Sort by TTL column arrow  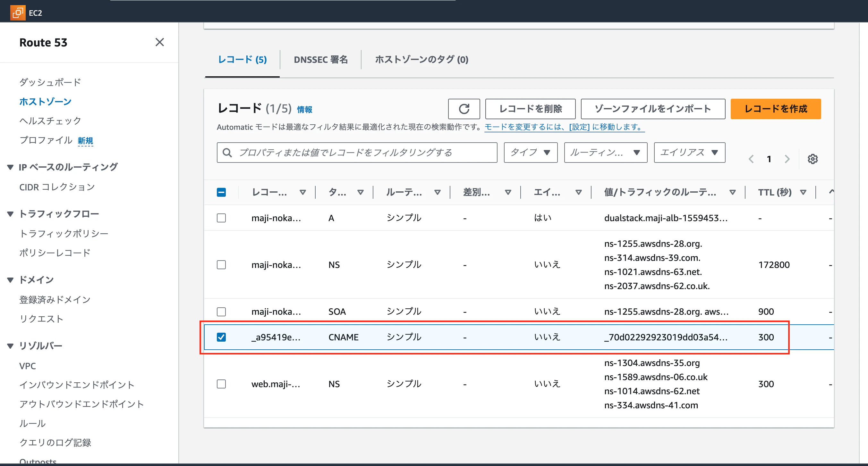pyautogui.click(x=803, y=192)
